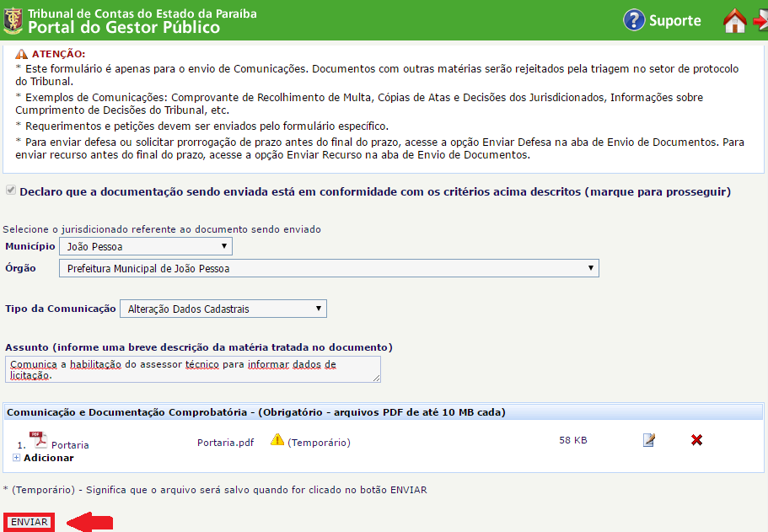Go to home via house icon
768x532 pixels.
735,21
